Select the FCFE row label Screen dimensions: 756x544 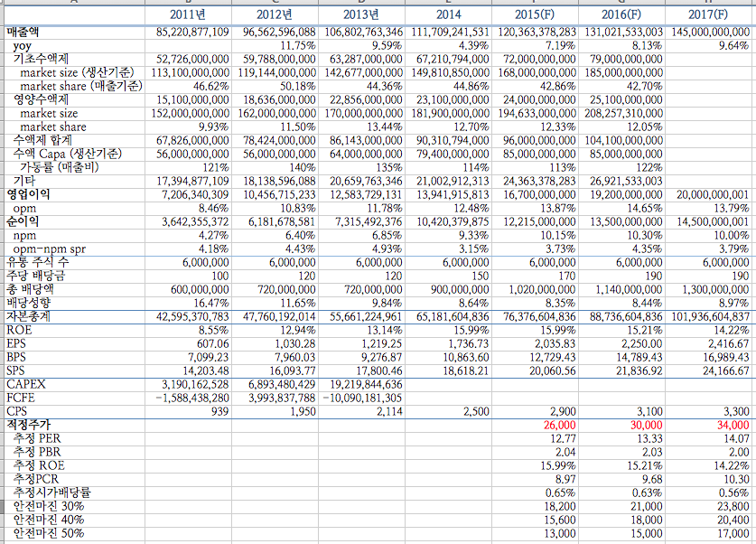pyautogui.click(x=20, y=398)
